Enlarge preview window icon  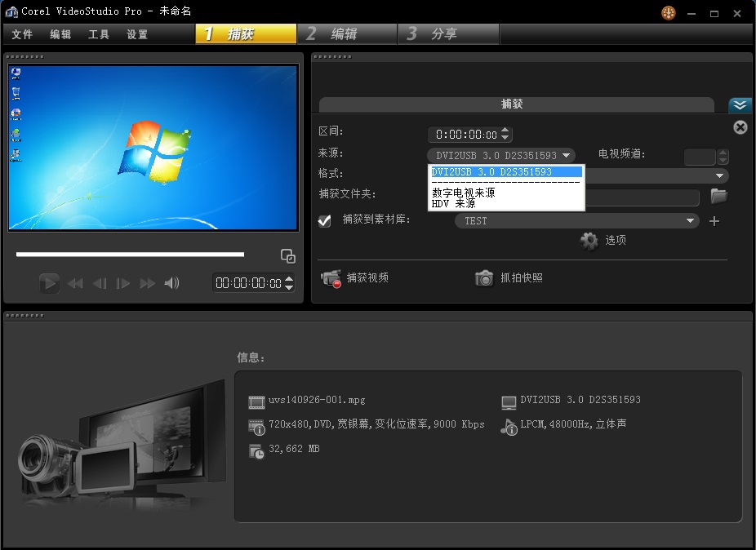coord(287,256)
